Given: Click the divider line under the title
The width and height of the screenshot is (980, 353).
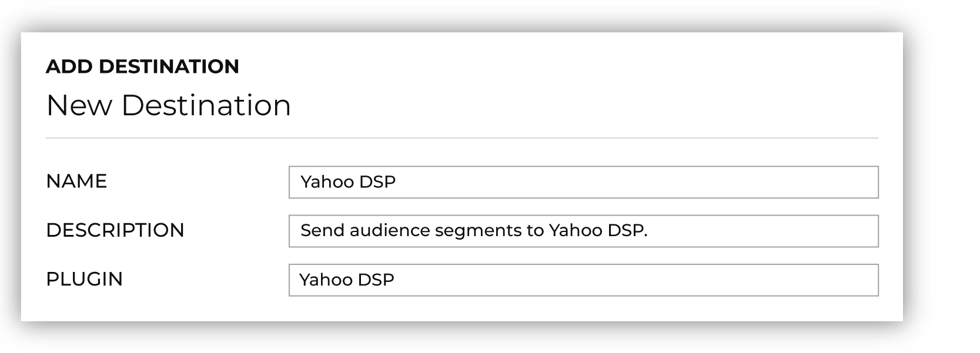Looking at the screenshot, I should [462, 138].
